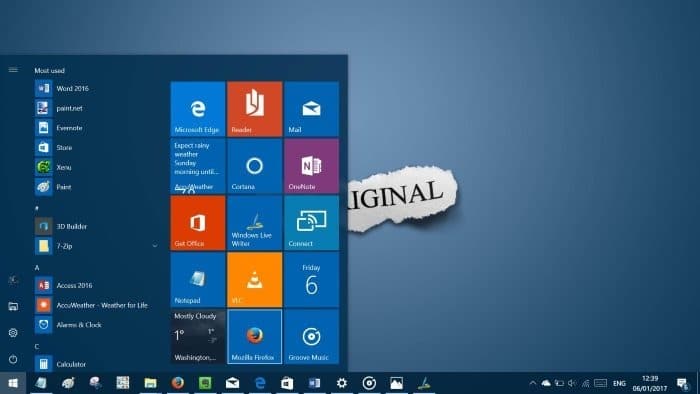
Task: Open the 12:39 clock and date
Action: (x=650, y=383)
